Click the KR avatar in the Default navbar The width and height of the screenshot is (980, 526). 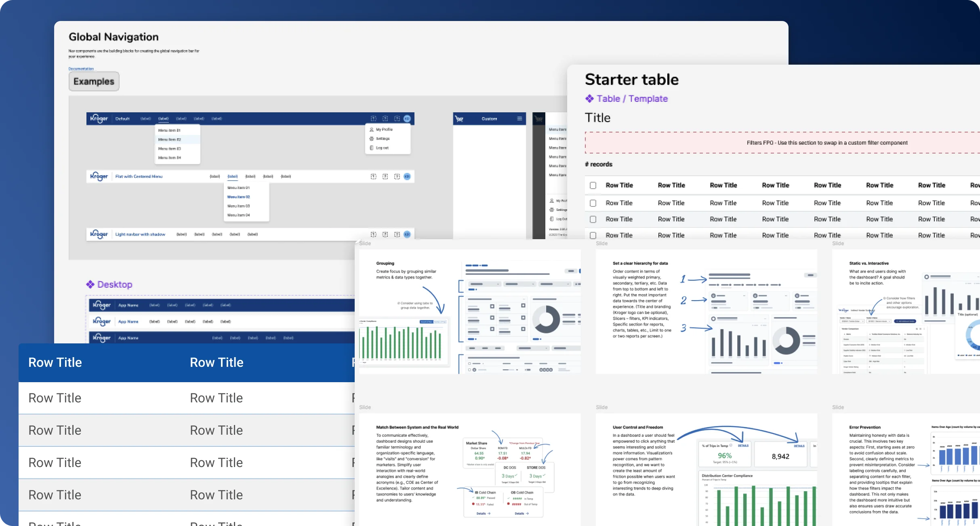tap(407, 118)
